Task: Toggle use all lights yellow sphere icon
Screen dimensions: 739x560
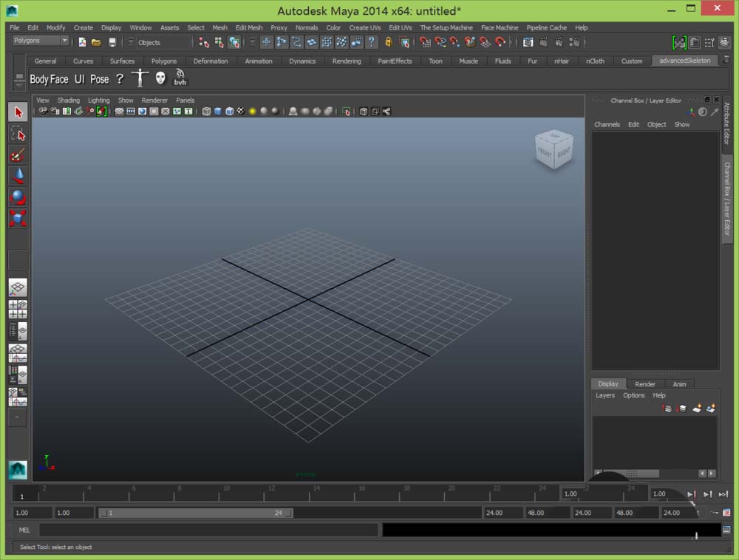Action: click(x=252, y=112)
